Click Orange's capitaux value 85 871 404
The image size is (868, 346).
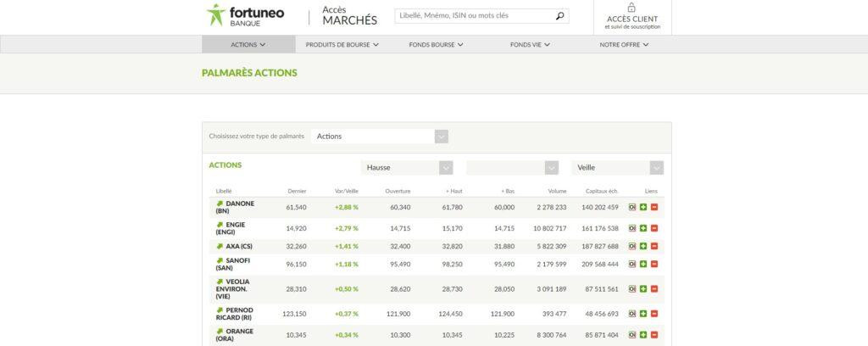tap(601, 335)
